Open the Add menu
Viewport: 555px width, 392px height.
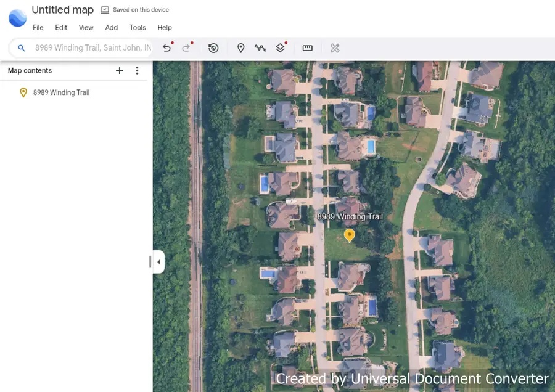tap(111, 27)
